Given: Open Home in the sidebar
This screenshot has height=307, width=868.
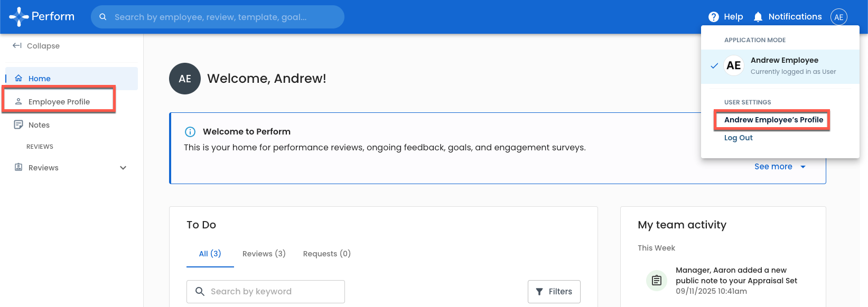Looking at the screenshot, I should pos(71,78).
